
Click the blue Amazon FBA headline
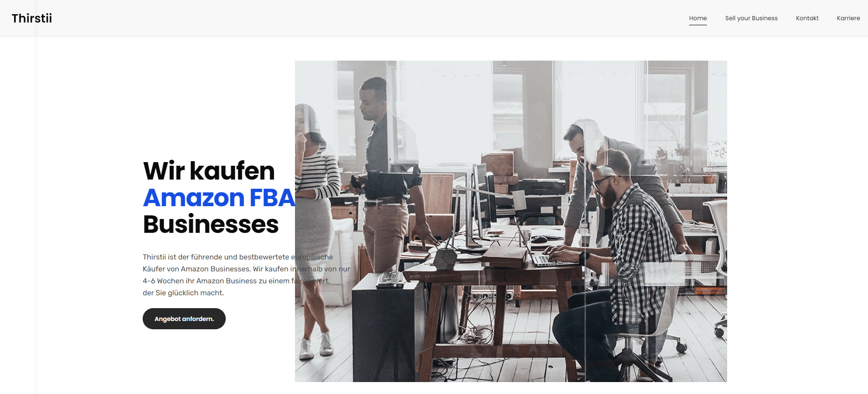coord(219,198)
